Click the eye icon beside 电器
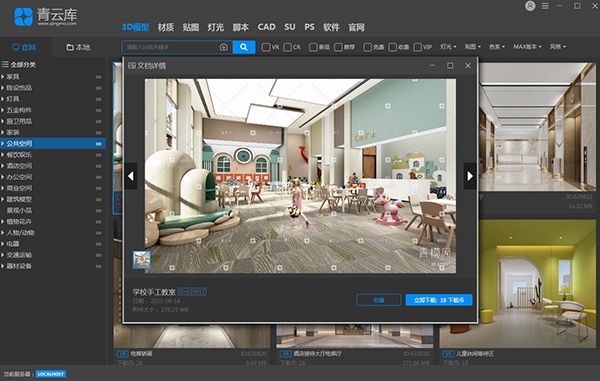This screenshot has width=600, height=381. coord(98,244)
